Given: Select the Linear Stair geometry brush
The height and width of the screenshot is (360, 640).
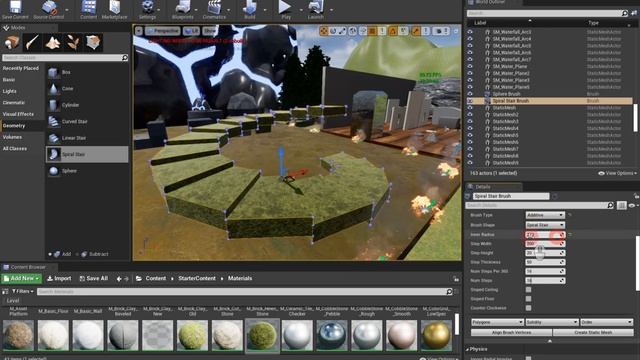Looking at the screenshot, I should [x=87, y=138].
